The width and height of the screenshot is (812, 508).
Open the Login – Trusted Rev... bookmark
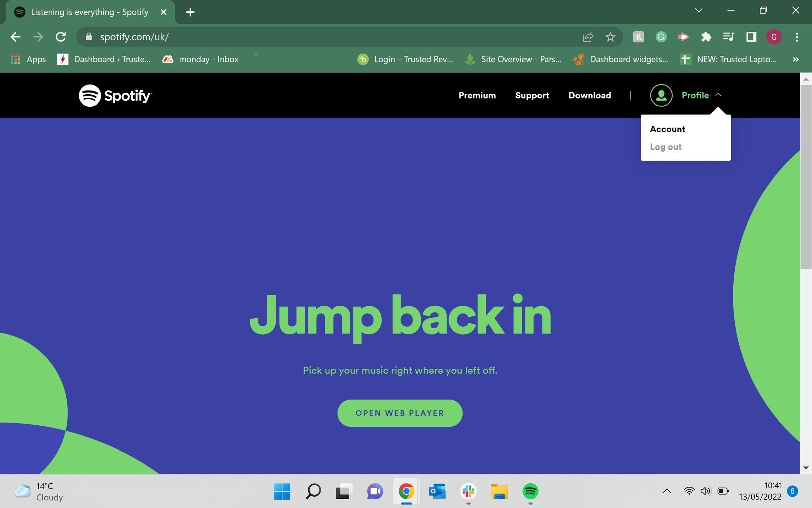pos(405,59)
